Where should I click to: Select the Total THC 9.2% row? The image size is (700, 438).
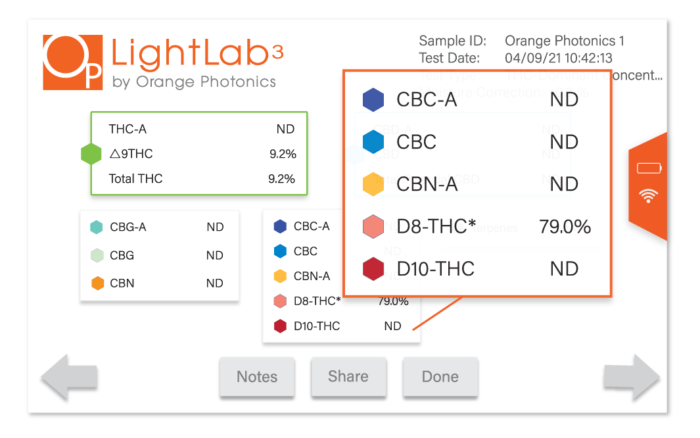(x=202, y=179)
